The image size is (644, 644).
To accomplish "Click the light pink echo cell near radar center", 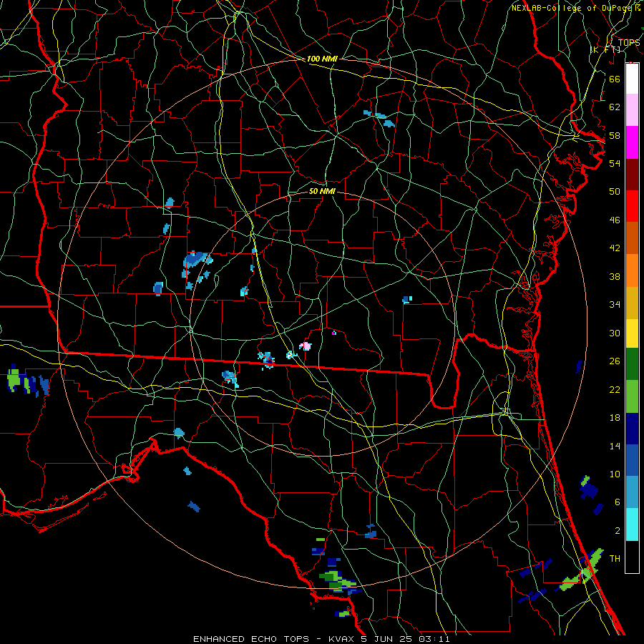I will (306, 346).
